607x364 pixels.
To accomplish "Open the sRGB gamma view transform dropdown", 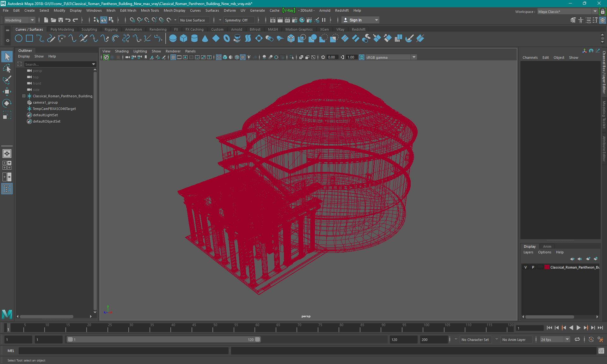I will tap(414, 57).
